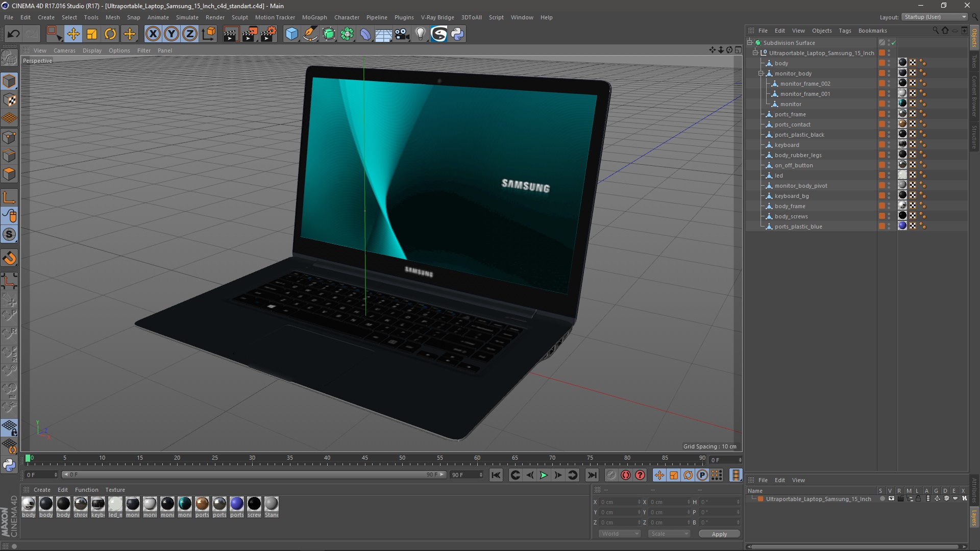Toggle Subdivision Surface enable checkmark
980x551 pixels.
pyautogui.click(x=894, y=43)
